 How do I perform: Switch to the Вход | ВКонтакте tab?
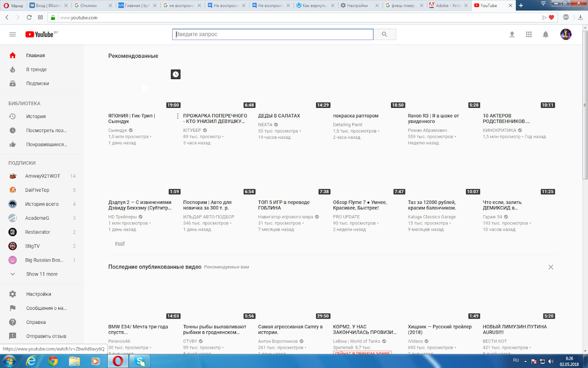click(49, 6)
